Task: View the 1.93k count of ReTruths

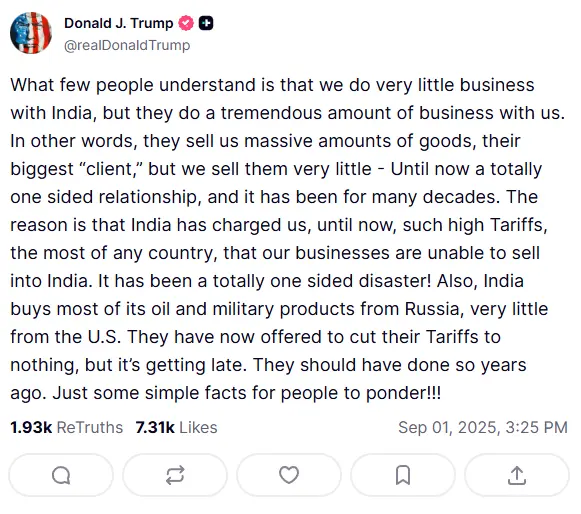Action: [31, 427]
